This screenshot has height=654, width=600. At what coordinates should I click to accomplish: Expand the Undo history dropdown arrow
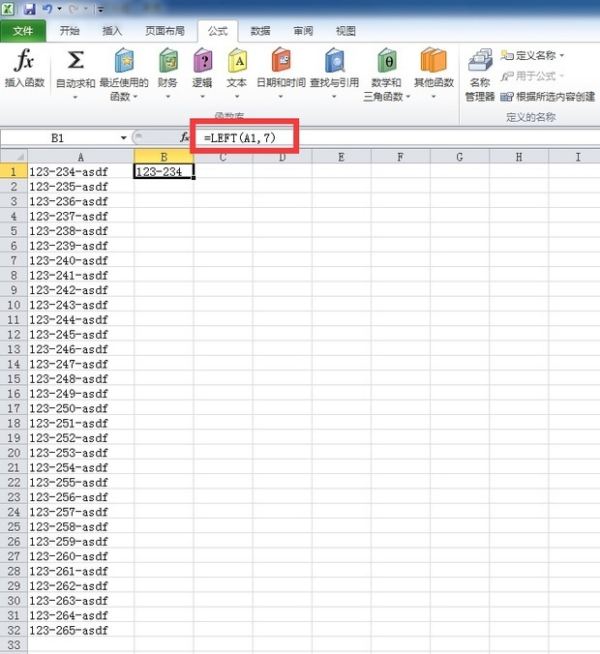pyautogui.click(x=60, y=9)
